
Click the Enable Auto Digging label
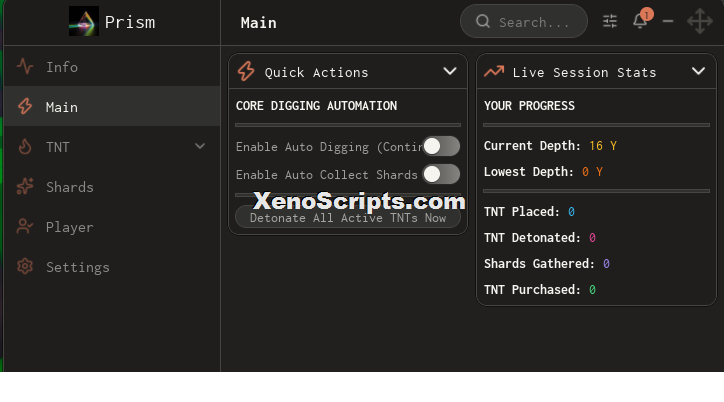[328, 147]
